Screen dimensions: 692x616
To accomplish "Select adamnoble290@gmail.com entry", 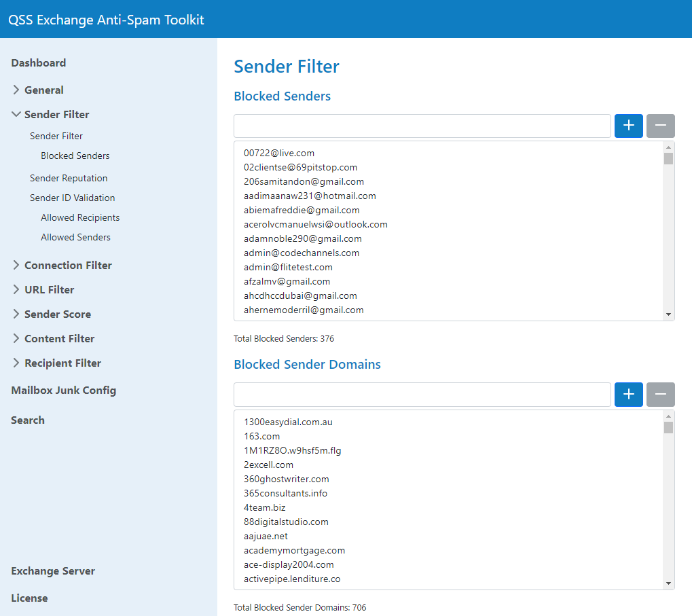I will [x=302, y=238].
